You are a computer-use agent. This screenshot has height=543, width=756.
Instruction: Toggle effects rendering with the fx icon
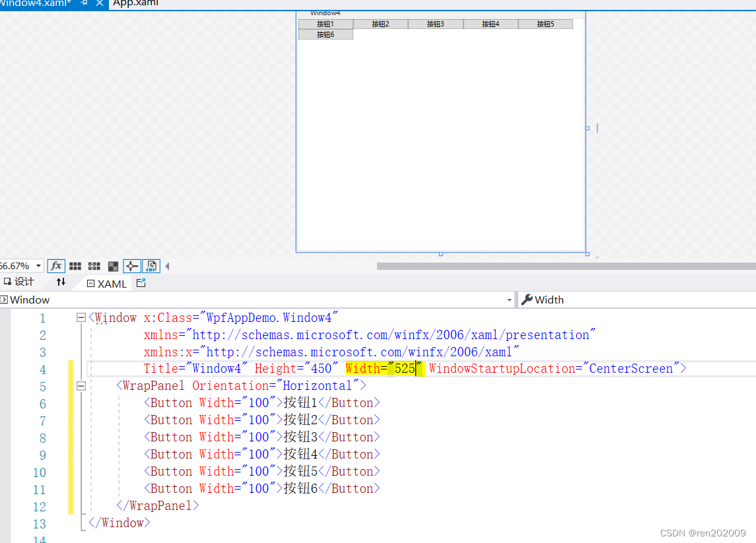point(56,266)
